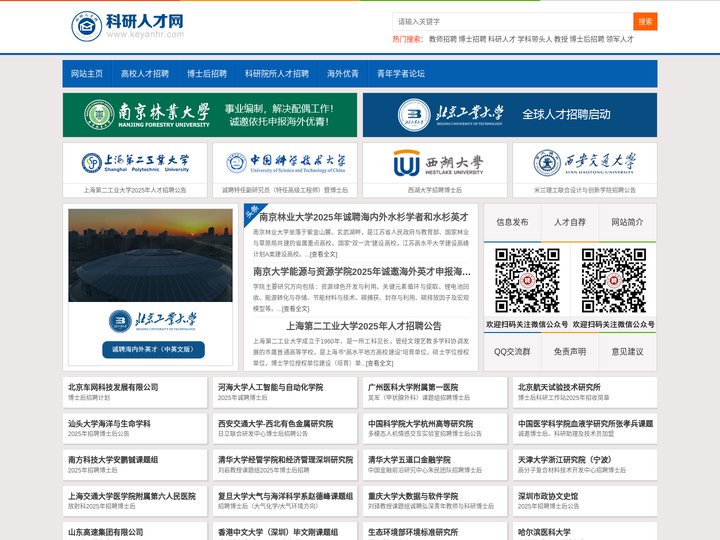The height and width of the screenshot is (540, 720).
Task: Open 米兰理工联合设计与创新学院招聘公告 caption link
Action: click(585, 190)
